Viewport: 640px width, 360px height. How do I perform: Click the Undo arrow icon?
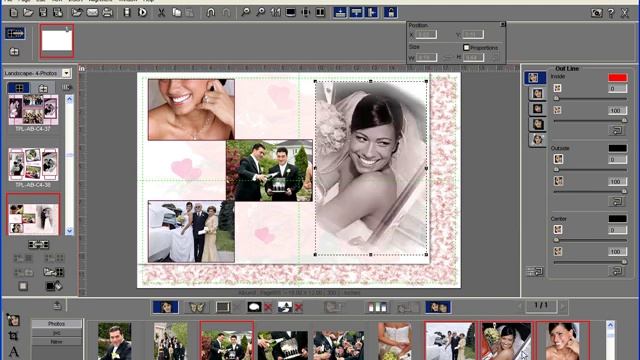coord(211,13)
